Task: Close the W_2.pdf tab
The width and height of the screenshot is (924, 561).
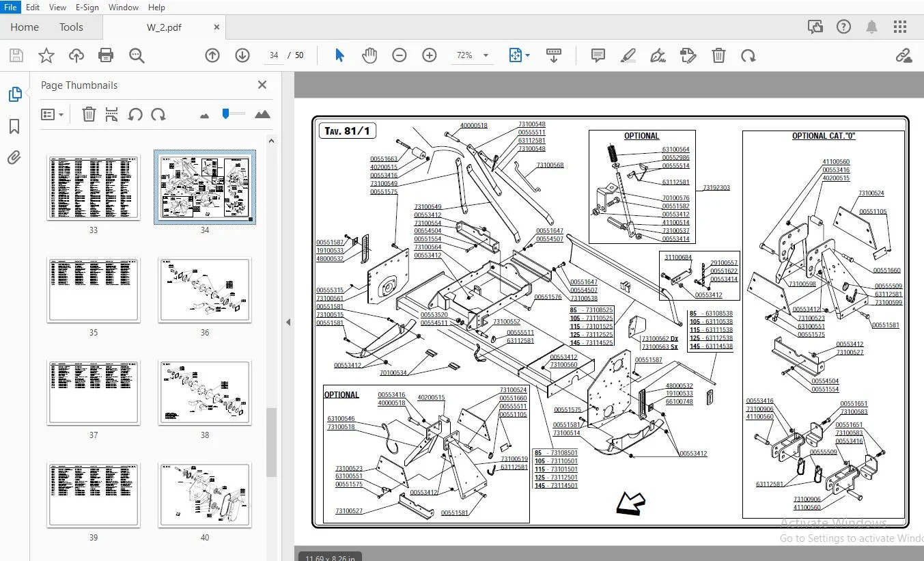Action: tap(216, 27)
